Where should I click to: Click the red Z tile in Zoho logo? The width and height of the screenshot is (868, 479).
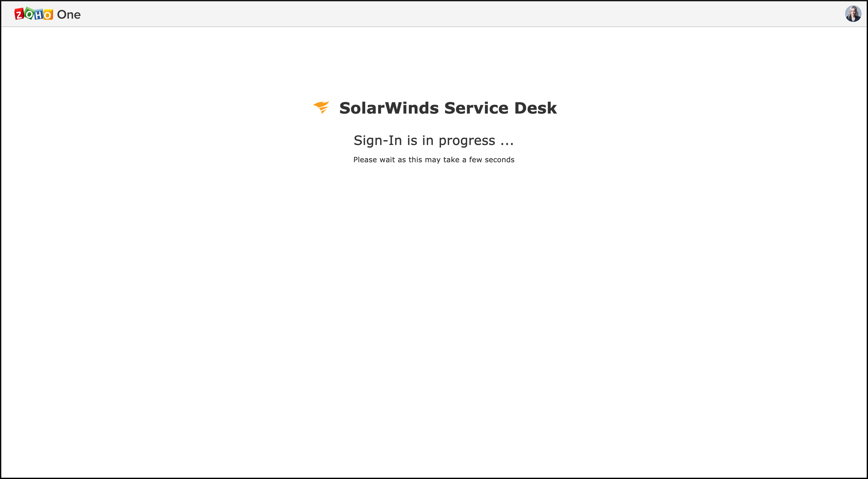click(x=19, y=14)
